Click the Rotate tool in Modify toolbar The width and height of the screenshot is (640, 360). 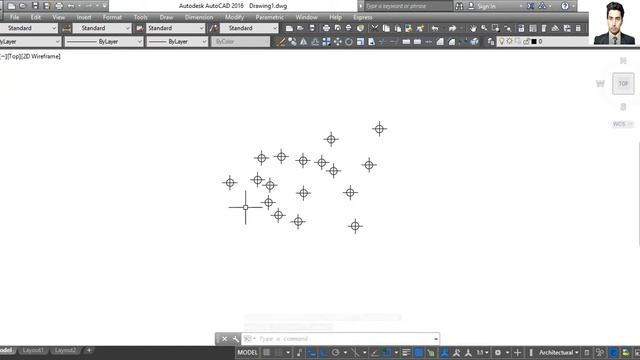pyautogui.click(x=349, y=42)
